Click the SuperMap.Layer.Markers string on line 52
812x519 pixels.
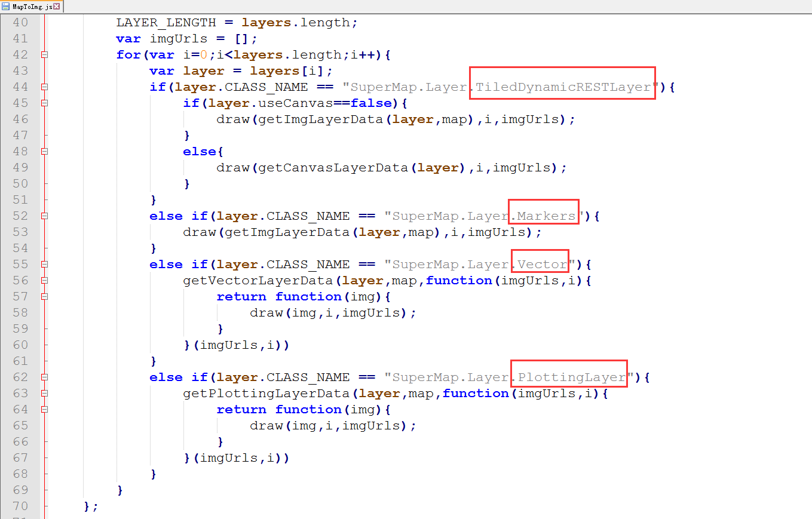point(483,216)
